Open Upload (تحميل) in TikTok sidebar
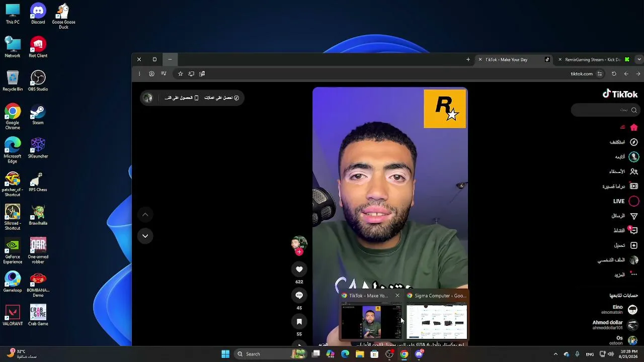The width and height of the screenshot is (644, 362). [626, 245]
